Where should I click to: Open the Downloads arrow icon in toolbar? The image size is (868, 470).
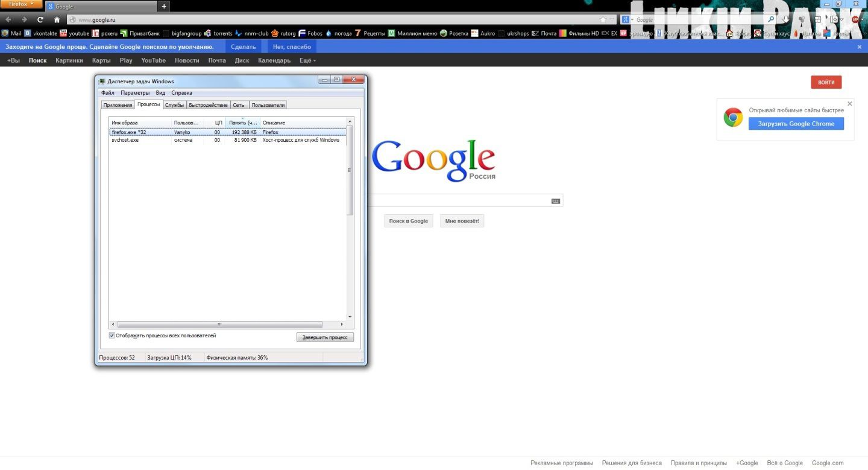(x=786, y=19)
